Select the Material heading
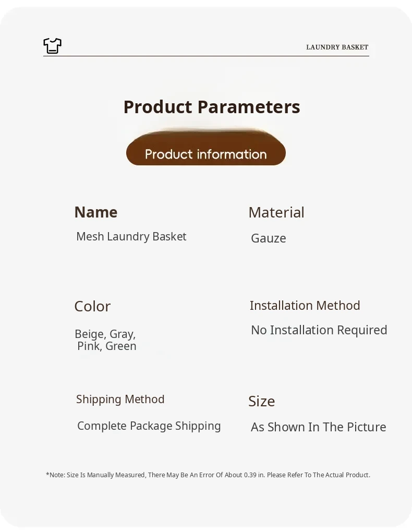This screenshot has height=532, width=412. click(276, 212)
